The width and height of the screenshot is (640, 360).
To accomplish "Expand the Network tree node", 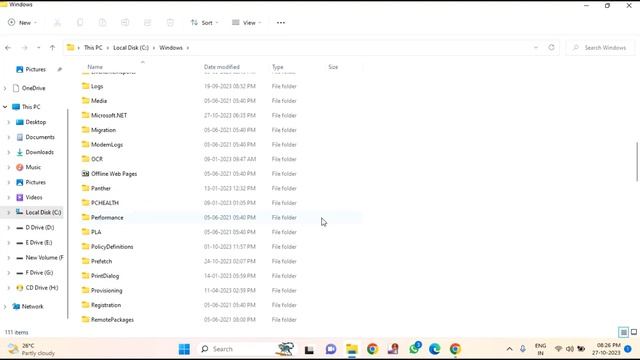I will pos(5,307).
